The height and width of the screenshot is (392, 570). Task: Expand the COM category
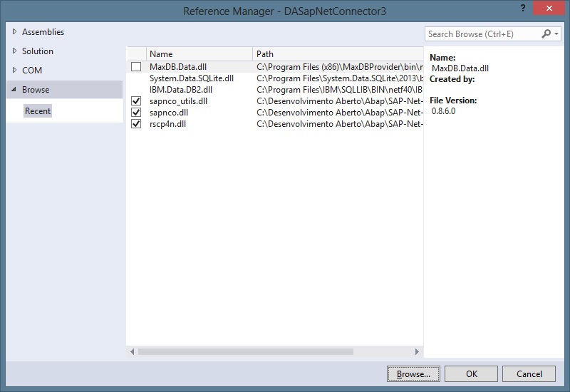[16, 71]
